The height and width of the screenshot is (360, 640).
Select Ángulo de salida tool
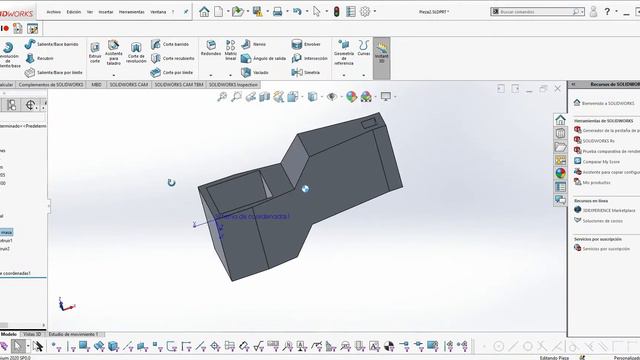pyautogui.click(x=263, y=58)
